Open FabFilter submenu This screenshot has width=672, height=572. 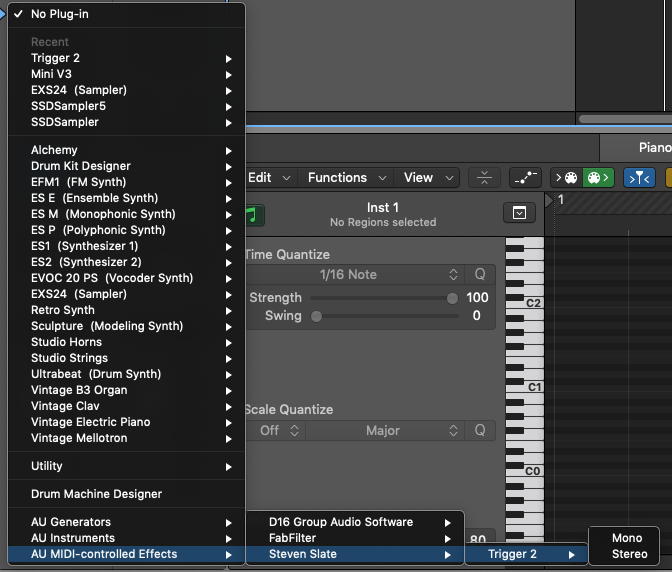[355, 538]
